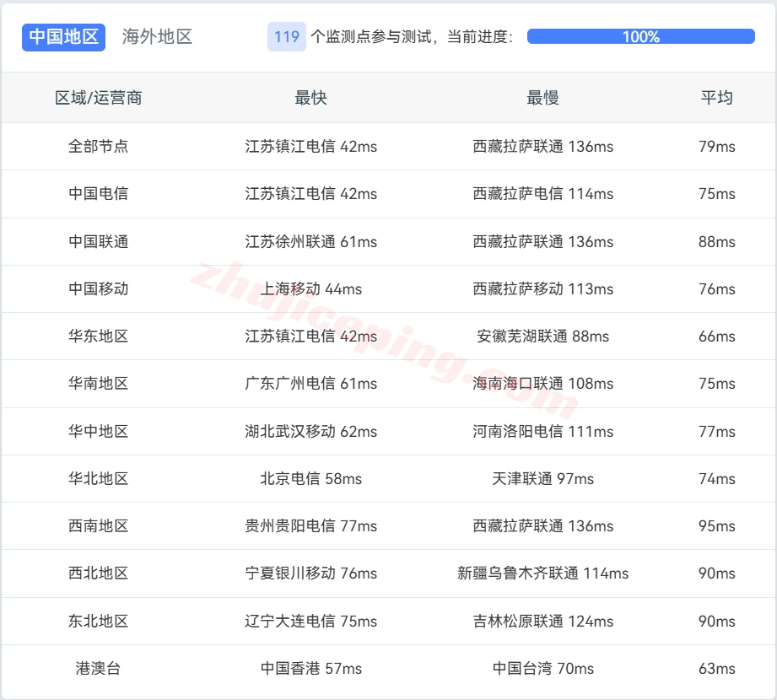
Task: Click 江苏镇江电信 42ms in 中国电信 row
Action: tap(310, 194)
